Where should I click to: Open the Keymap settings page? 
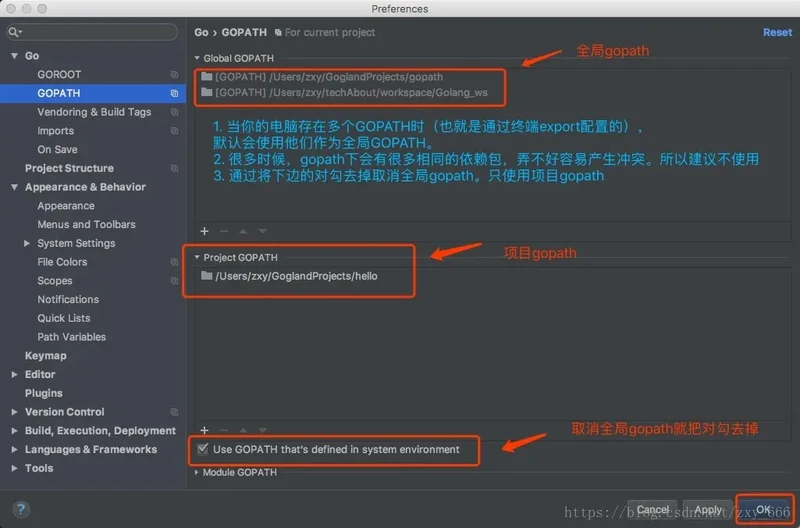[45, 356]
